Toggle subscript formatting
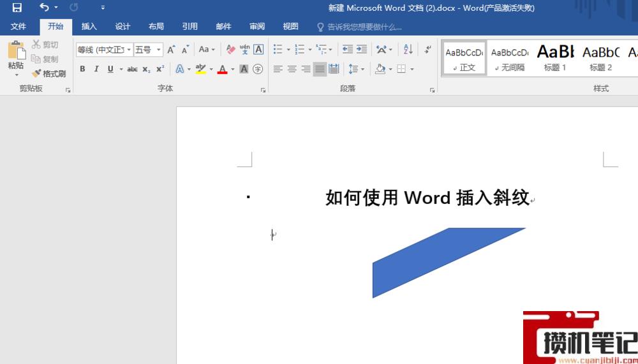This screenshot has width=638, height=364. (x=146, y=69)
